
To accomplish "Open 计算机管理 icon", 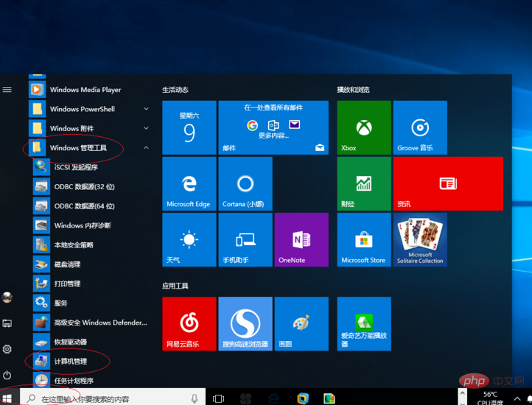I will click(x=41, y=362).
